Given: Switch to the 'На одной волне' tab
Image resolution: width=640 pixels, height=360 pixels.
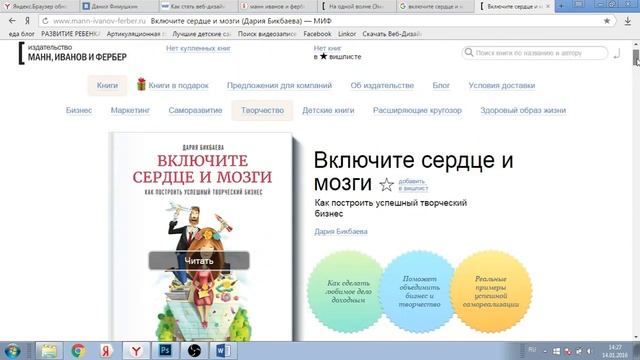Looking at the screenshot, I should 355,6.
